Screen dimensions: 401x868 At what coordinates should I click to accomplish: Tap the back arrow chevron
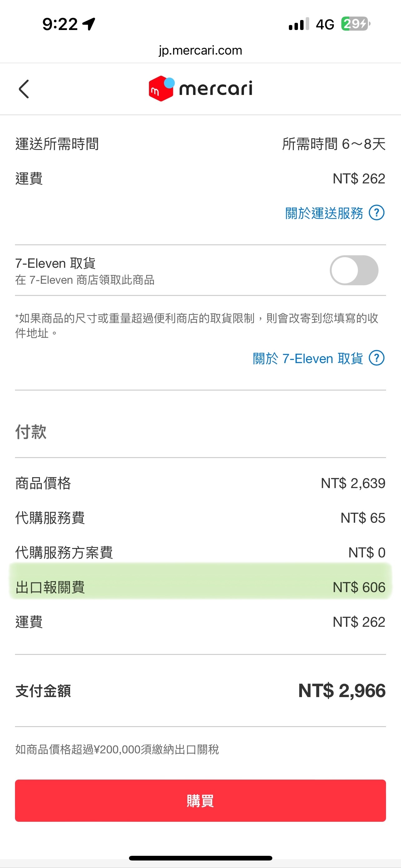[x=23, y=89]
